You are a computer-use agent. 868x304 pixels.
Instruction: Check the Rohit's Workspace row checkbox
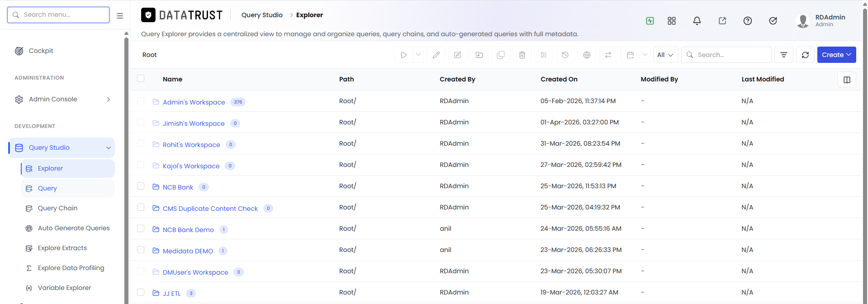click(141, 143)
